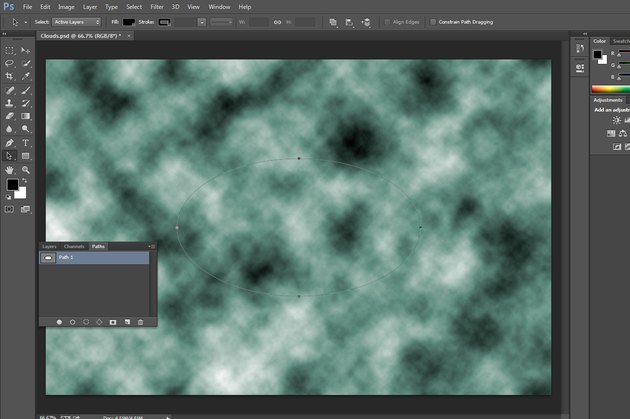Add a mask from Paths panel
630x419 pixels.
tap(113, 322)
